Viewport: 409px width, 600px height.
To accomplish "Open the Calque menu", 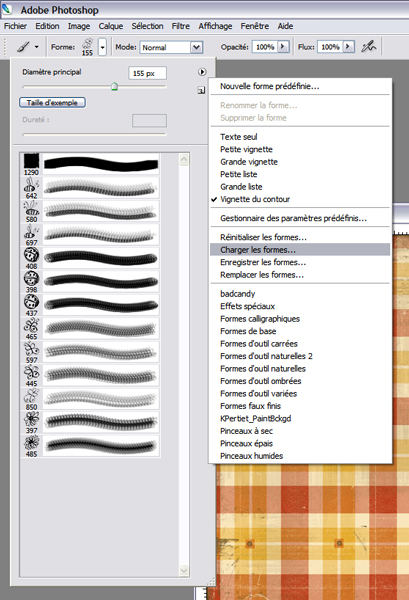I will coord(111,26).
